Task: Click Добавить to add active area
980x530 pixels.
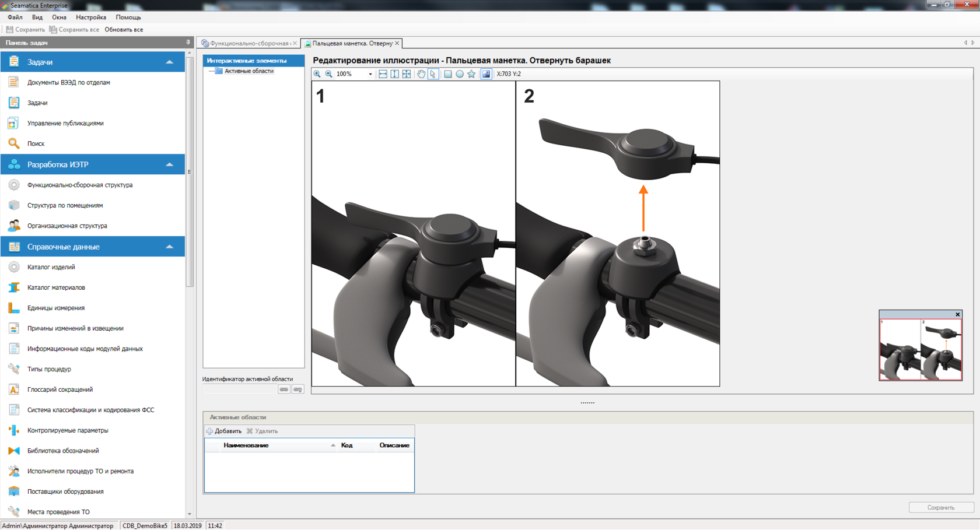Action: pos(224,431)
